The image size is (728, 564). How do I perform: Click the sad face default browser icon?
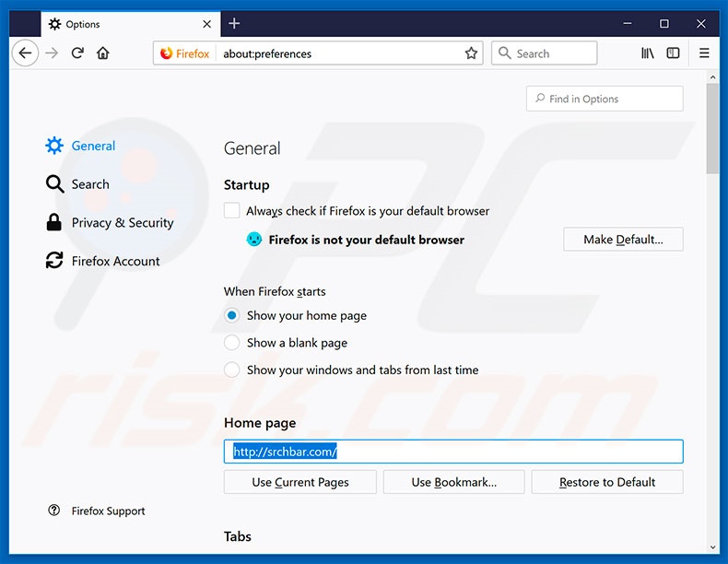pyautogui.click(x=254, y=240)
